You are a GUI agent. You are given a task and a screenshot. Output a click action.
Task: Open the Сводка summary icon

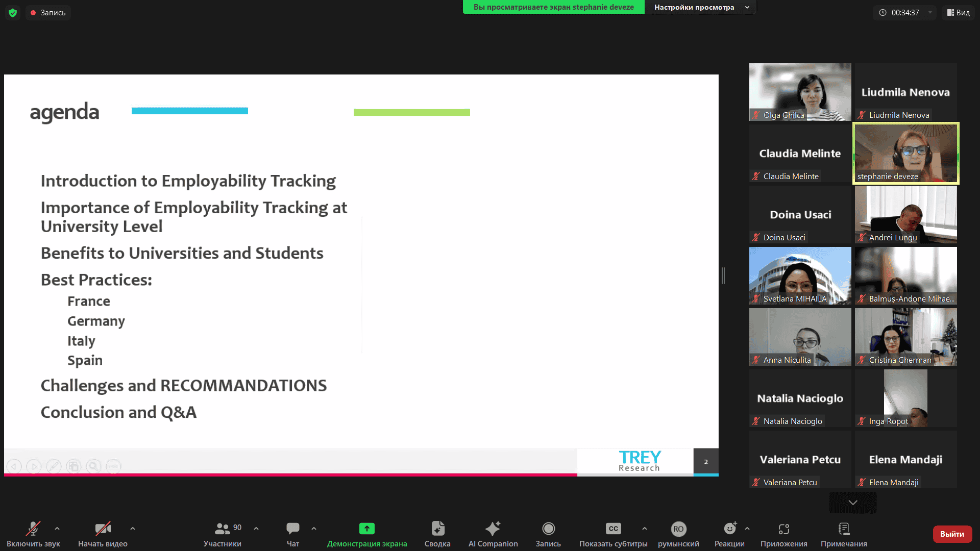click(437, 529)
